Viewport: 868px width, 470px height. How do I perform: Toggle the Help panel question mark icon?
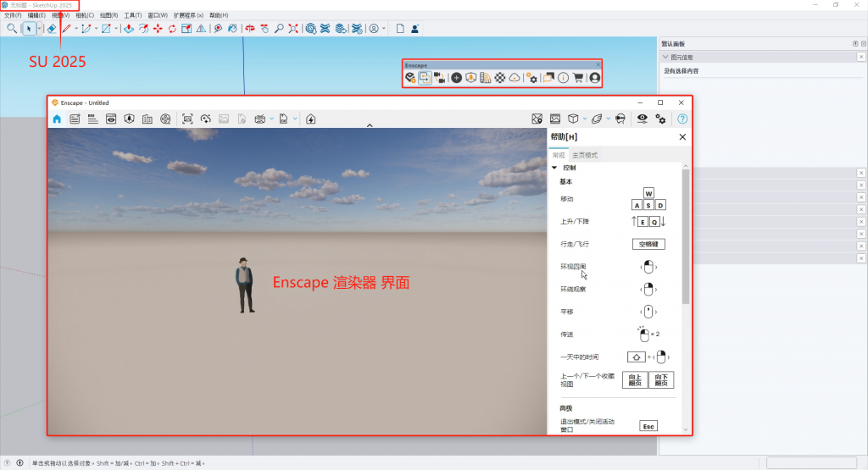point(682,119)
